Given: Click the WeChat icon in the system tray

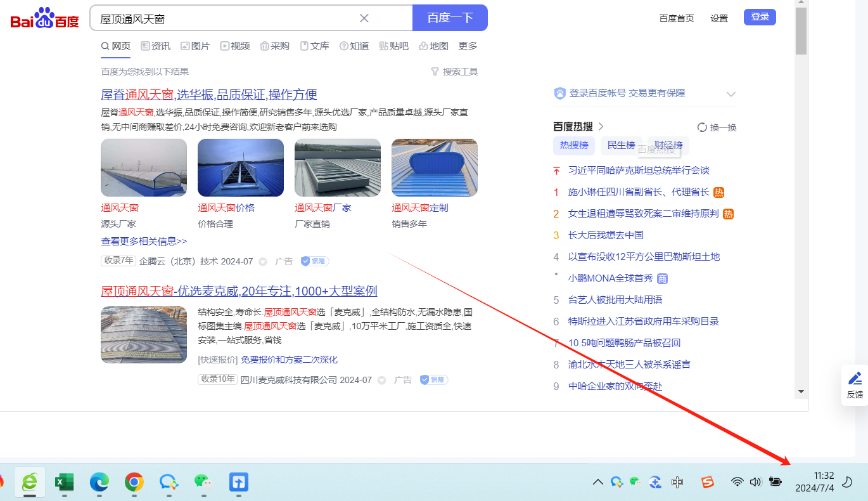Looking at the screenshot, I should click(x=637, y=482).
